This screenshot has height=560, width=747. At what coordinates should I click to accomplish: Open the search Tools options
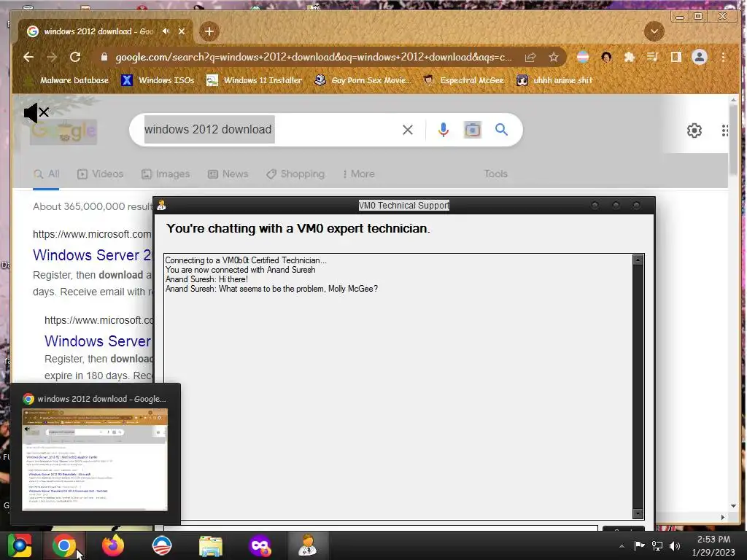495,174
